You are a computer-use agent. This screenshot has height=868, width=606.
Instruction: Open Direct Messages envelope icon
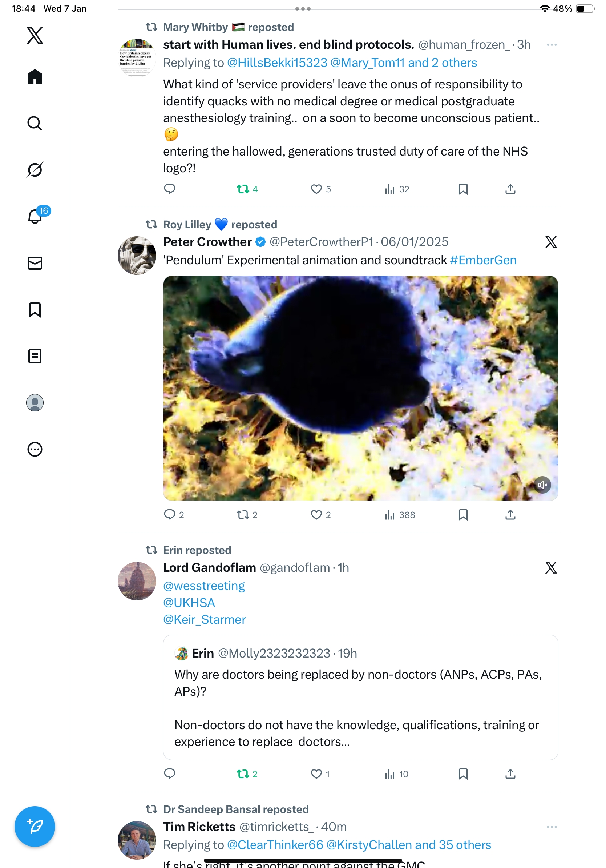[35, 263]
